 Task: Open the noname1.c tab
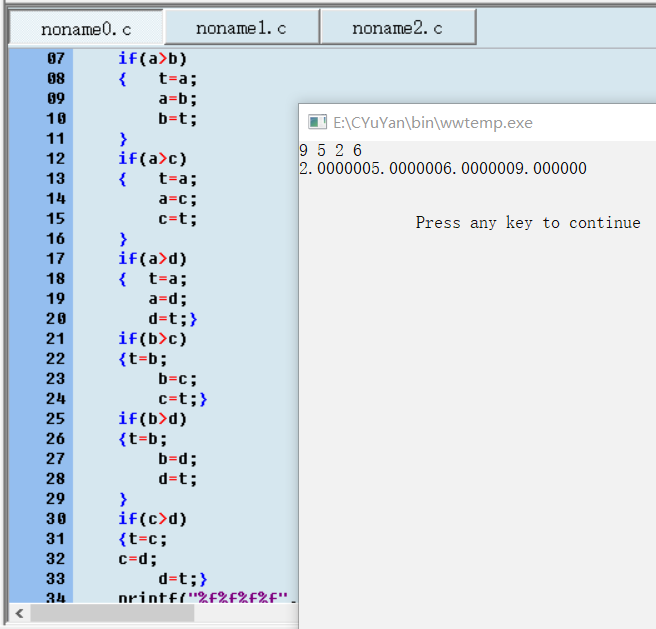pyautogui.click(x=242, y=28)
